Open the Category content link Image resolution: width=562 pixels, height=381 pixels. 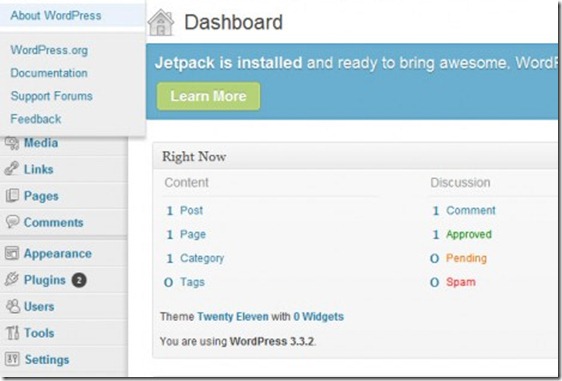202,258
